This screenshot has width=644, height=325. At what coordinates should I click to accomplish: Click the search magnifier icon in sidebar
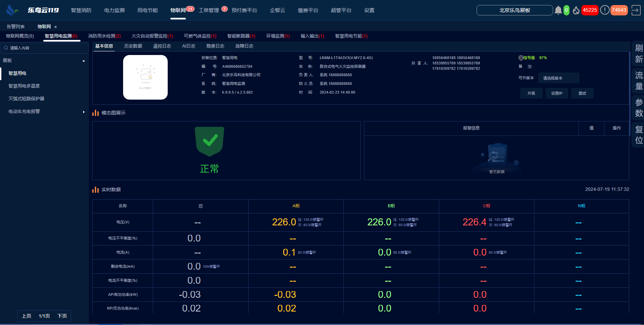coord(6,48)
